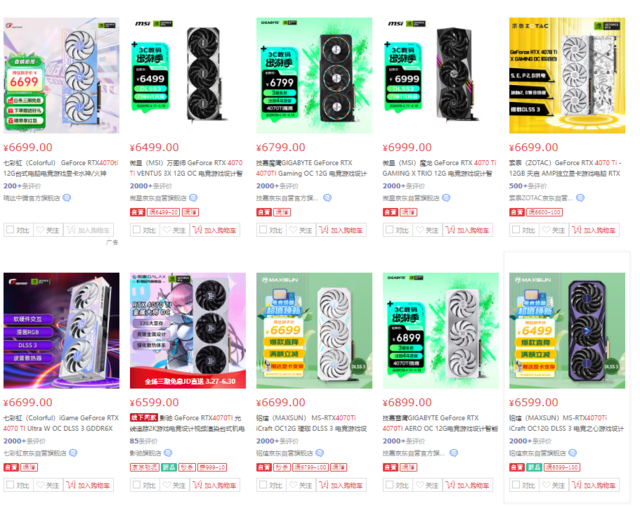
Task: Enable the 对比 compare box for the GALAX ¥6599 card
Action: (137, 485)
